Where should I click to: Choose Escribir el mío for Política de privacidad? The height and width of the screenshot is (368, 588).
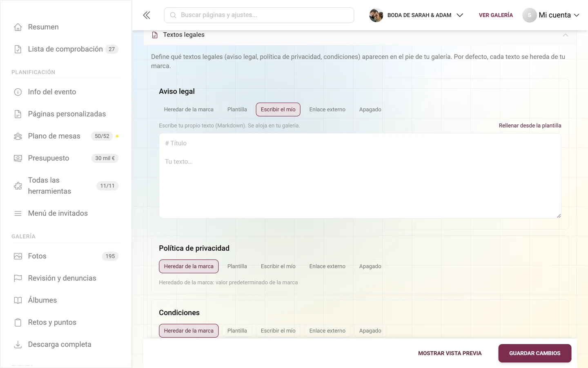click(278, 267)
